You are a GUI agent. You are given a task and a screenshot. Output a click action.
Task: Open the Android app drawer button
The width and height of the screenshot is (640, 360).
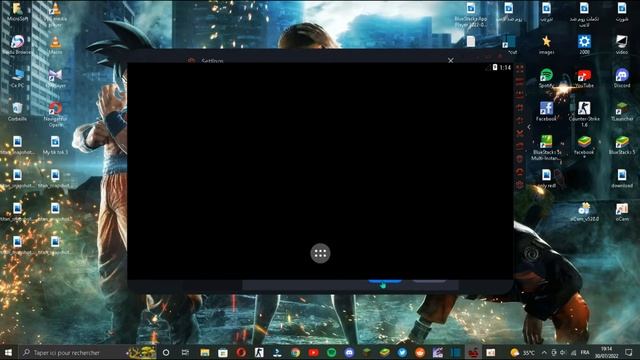click(320, 253)
